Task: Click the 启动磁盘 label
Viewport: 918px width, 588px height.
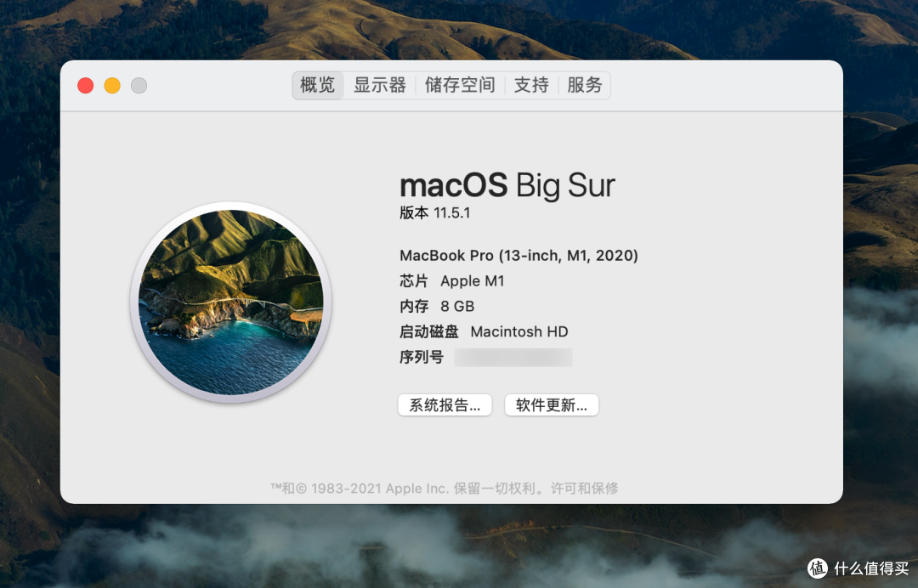Action: 428,331
